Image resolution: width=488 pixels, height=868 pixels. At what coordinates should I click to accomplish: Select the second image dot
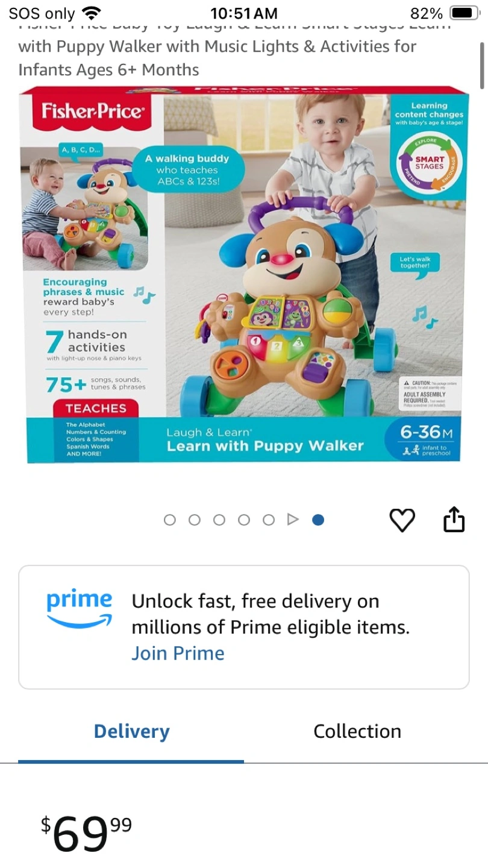click(x=195, y=520)
